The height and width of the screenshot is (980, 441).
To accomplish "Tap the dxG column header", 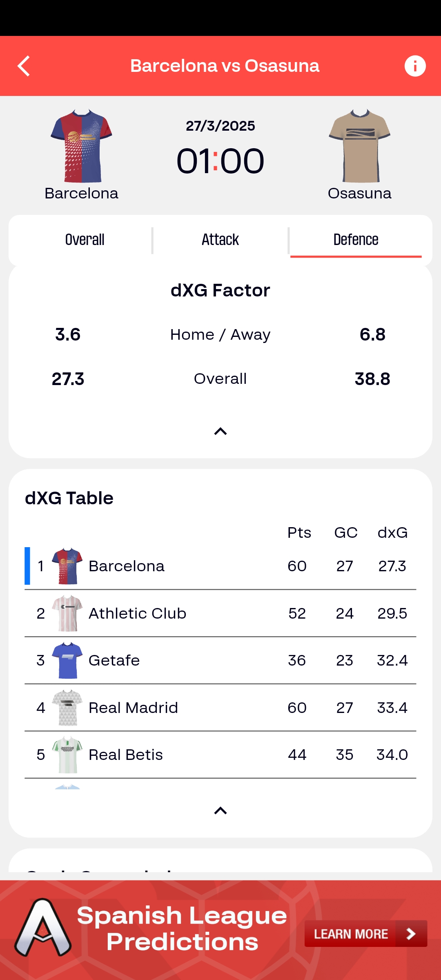I will pyautogui.click(x=392, y=533).
